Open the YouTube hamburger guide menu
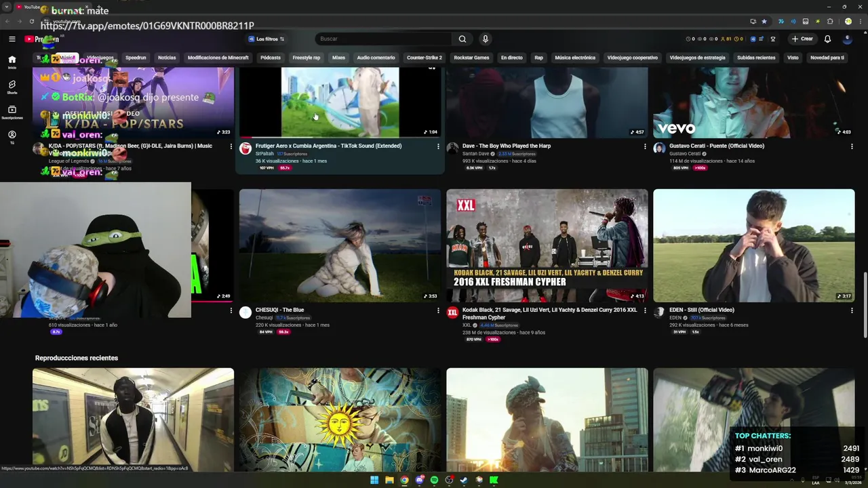 pyautogui.click(x=12, y=39)
